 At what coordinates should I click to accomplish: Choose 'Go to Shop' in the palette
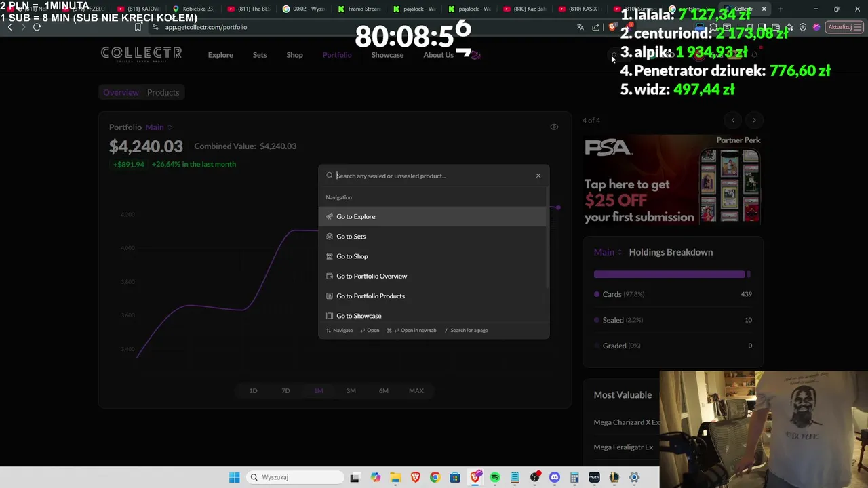click(432, 256)
